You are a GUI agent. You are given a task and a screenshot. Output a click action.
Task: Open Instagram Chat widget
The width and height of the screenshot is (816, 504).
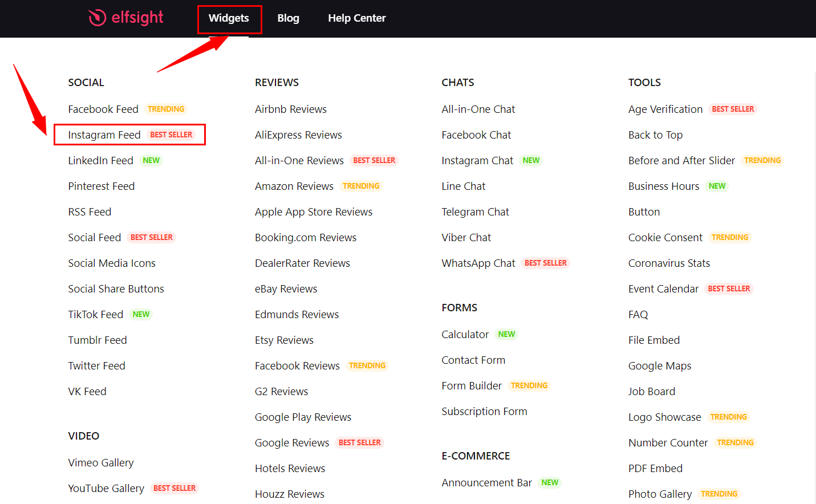tap(477, 160)
